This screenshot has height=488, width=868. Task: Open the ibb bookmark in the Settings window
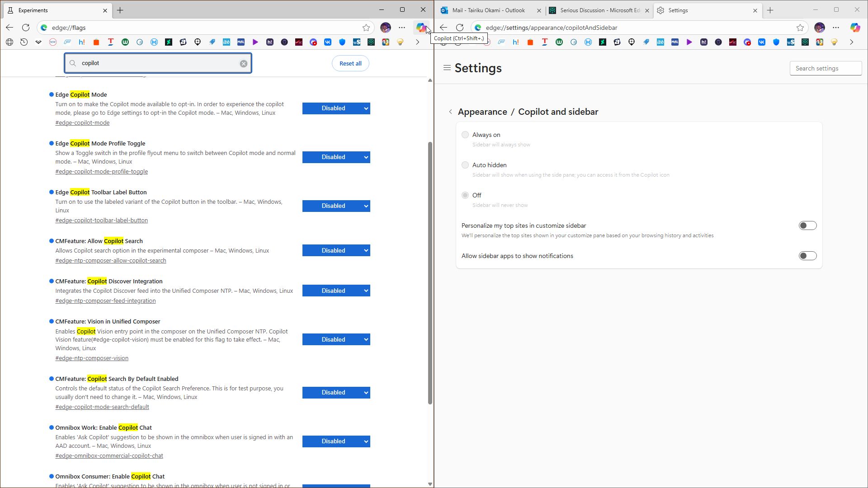660,42
